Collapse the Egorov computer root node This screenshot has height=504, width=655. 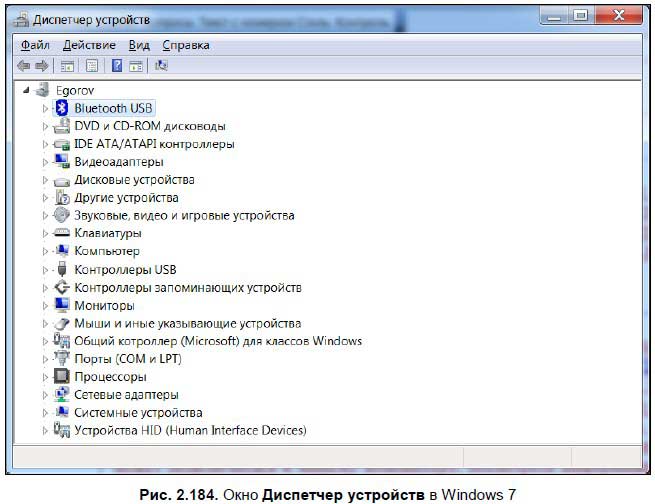tap(26, 90)
